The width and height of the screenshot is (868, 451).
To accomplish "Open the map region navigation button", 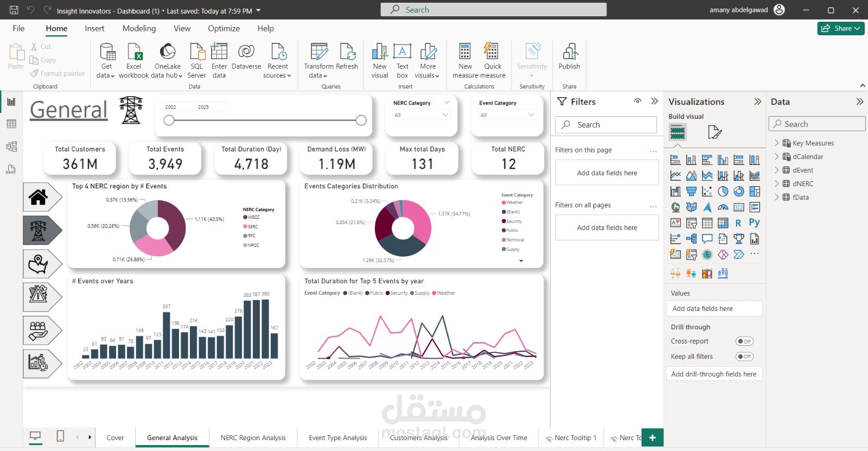I will tap(42, 264).
